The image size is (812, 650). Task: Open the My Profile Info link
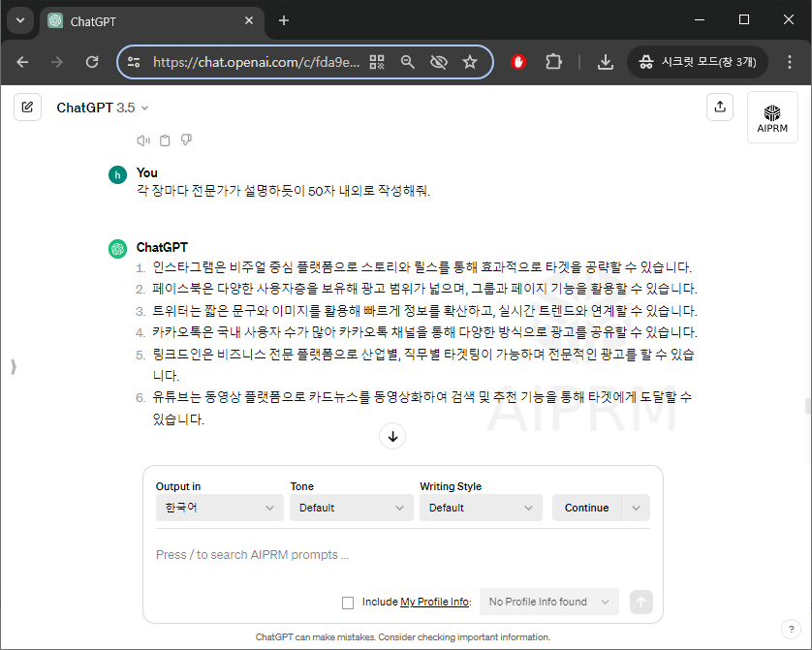(435, 602)
